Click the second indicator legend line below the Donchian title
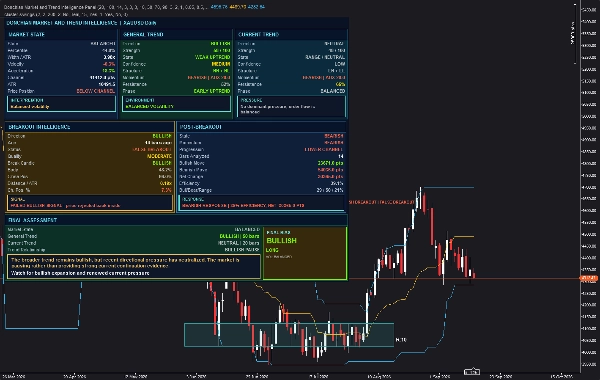The image size is (600, 380). pyautogui.click(x=66, y=14)
